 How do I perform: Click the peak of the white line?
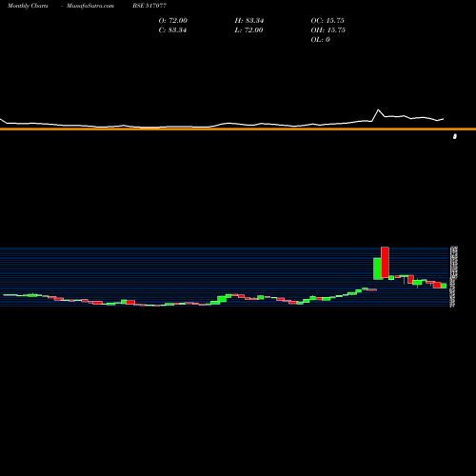(378, 109)
